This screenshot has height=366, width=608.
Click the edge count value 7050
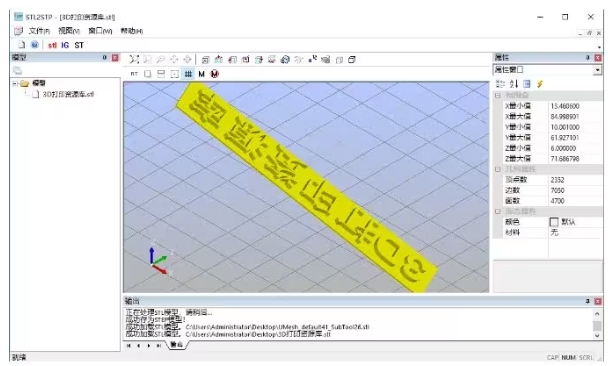(x=557, y=190)
